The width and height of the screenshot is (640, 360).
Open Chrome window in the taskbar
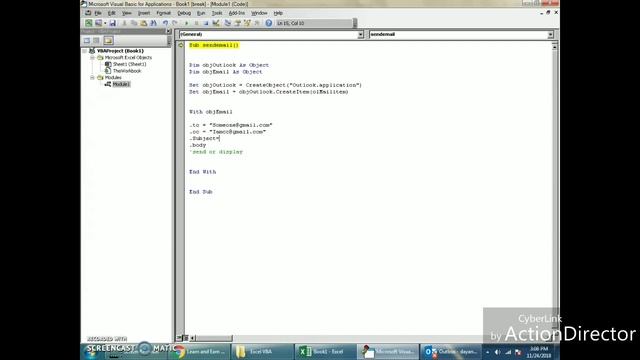(x=200, y=351)
